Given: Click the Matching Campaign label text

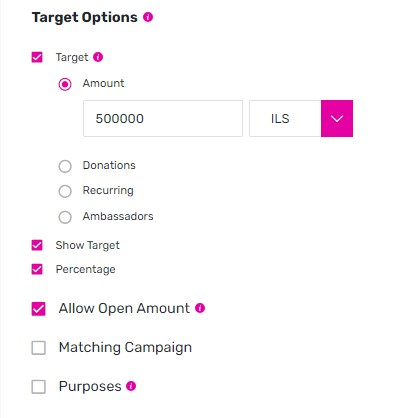Looking at the screenshot, I should click(x=125, y=347).
